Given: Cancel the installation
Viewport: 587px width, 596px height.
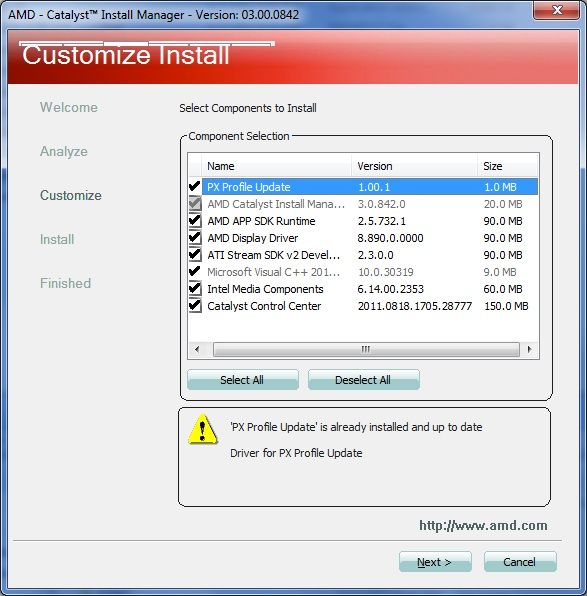Looking at the screenshot, I should pyautogui.click(x=520, y=562).
